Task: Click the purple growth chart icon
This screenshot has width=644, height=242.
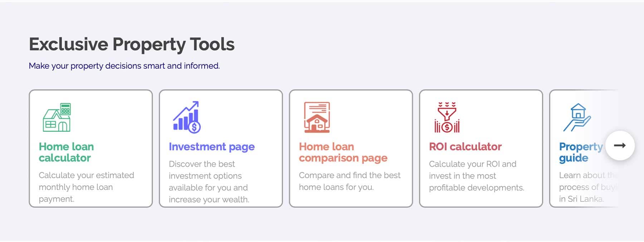Action: (x=187, y=117)
